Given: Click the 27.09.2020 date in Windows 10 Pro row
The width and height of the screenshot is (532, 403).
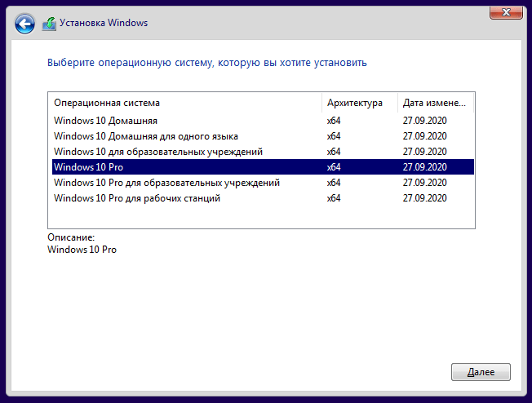Looking at the screenshot, I should click(x=424, y=167).
